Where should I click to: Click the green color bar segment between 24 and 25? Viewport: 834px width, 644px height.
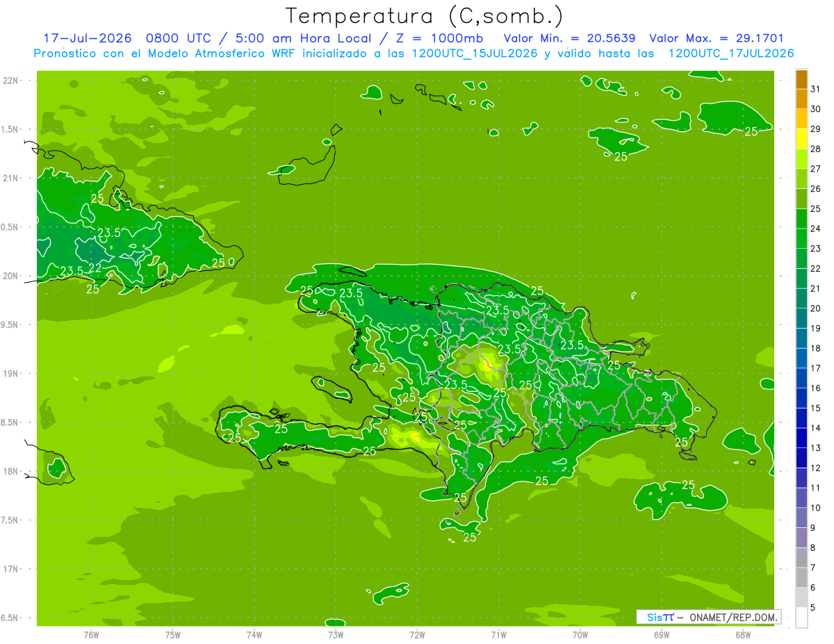coord(801,219)
